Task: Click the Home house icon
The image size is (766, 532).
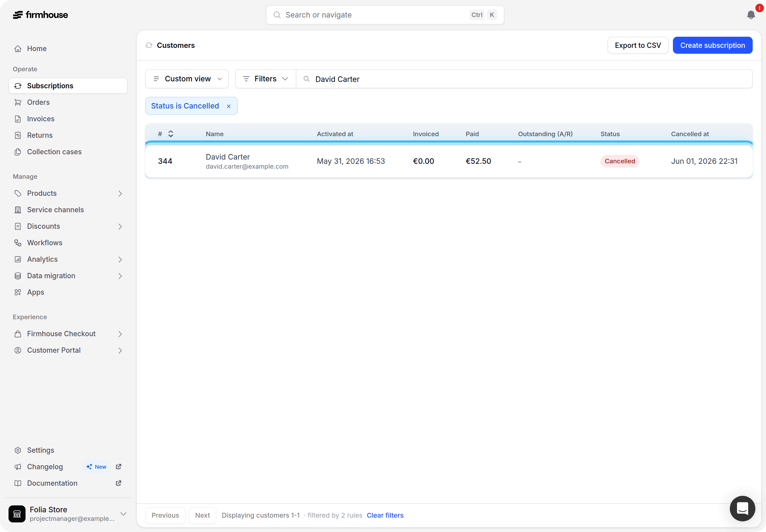Action: (x=18, y=49)
